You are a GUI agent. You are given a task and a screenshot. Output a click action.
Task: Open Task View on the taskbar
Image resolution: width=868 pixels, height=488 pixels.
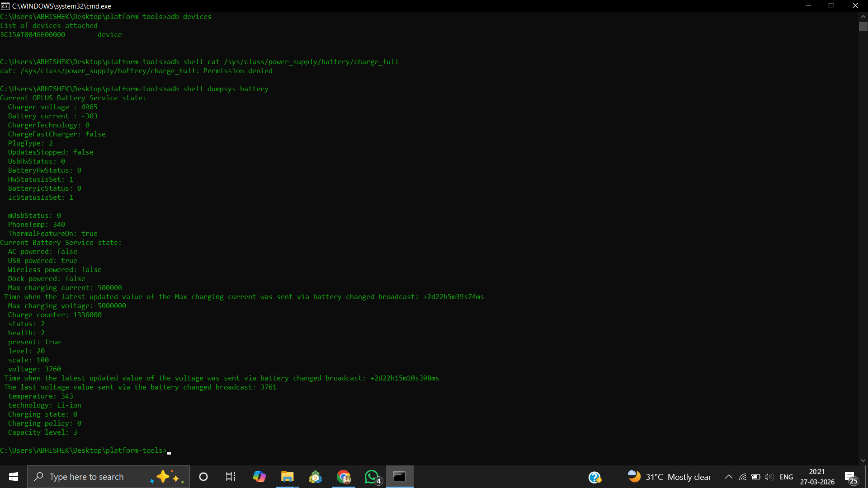(x=231, y=477)
